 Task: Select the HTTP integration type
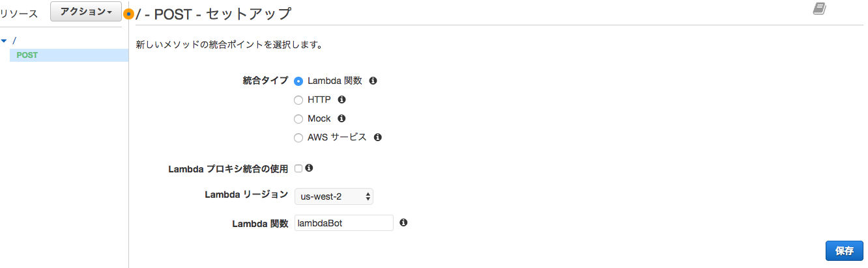(298, 100)
